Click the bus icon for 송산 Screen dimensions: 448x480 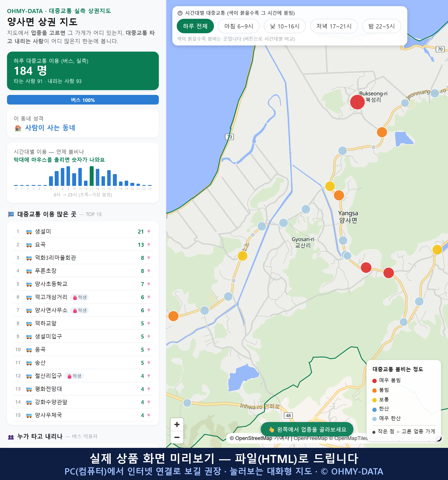(29, 363)
